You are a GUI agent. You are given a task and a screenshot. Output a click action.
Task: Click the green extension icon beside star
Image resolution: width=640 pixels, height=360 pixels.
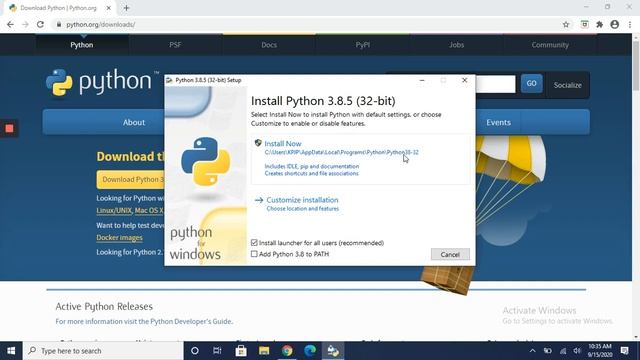[x=584, y=24]
